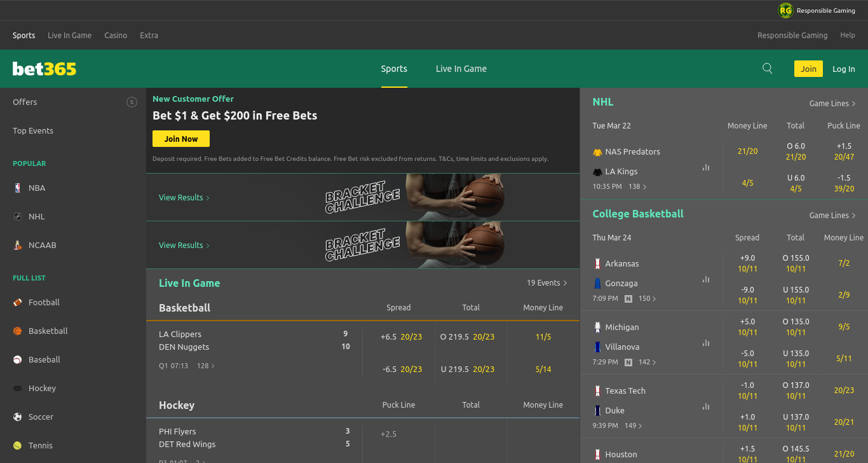This screenshot has height=463, width=868.
Task: Switch to Live In Game tab in green header
Action: click(x=461, y=69)
